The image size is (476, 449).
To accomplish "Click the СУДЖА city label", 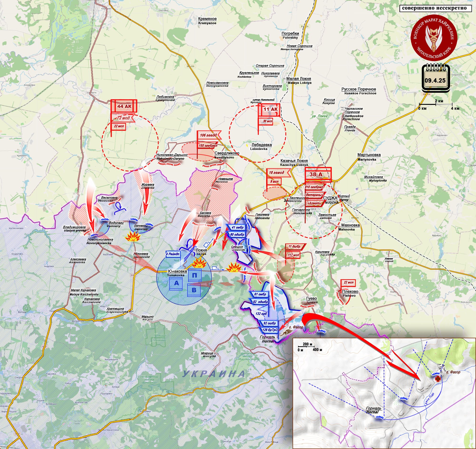I will (x=330, y=198).
